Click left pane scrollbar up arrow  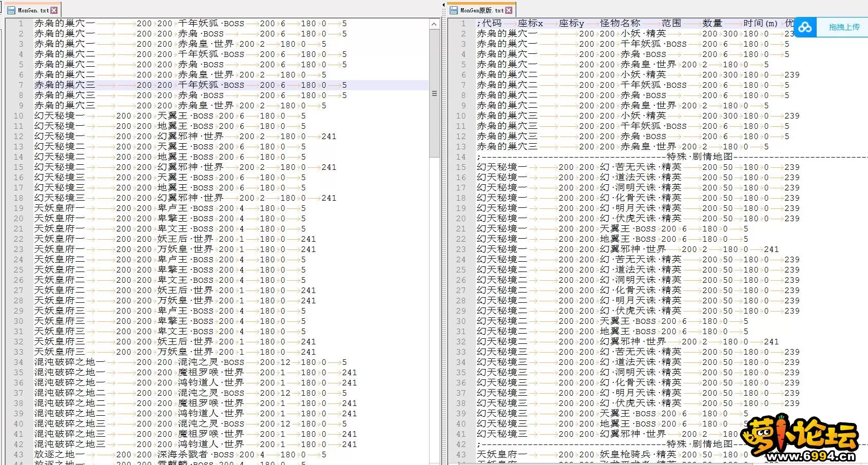[434, 24]
